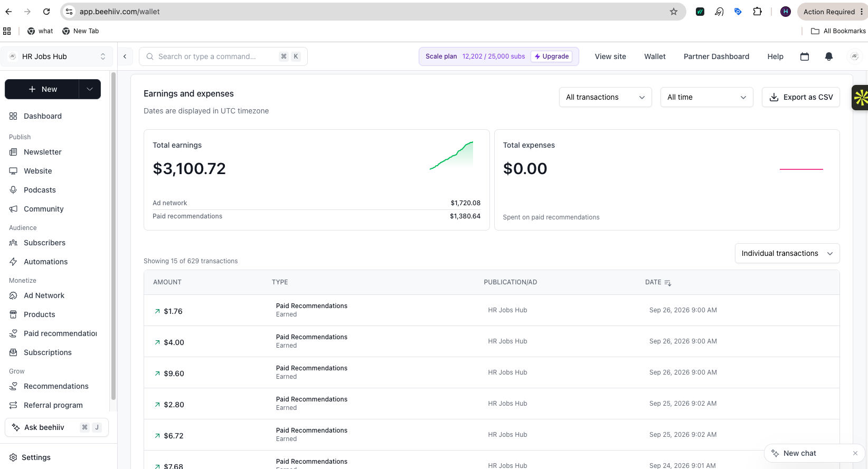This screenshot has height=469, width=868.
Task: Click View site in top navigation
Action: [x=610, y=56]
